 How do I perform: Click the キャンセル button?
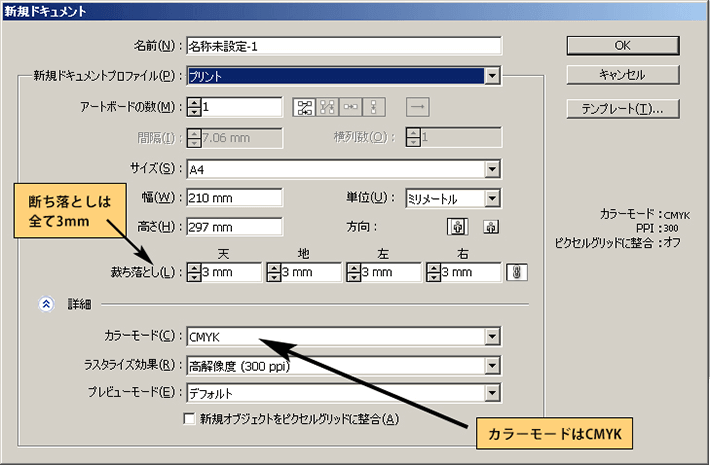tap(622, 75)
